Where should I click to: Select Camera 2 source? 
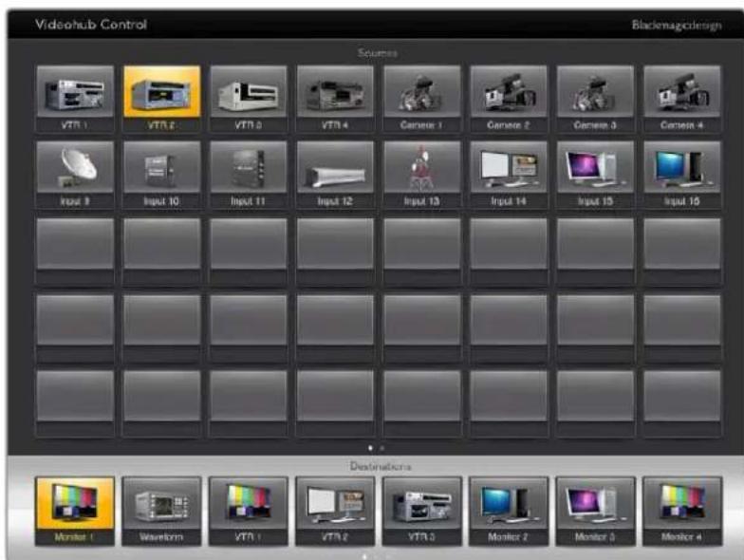509,99
